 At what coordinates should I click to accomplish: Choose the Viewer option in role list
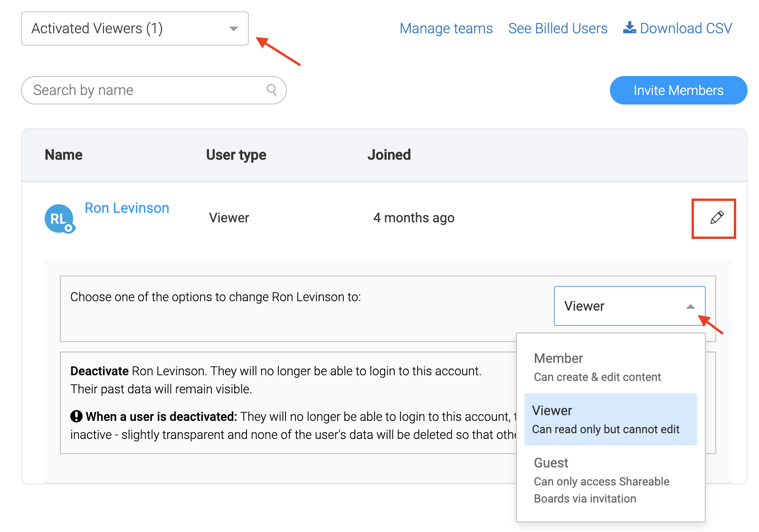610,419
